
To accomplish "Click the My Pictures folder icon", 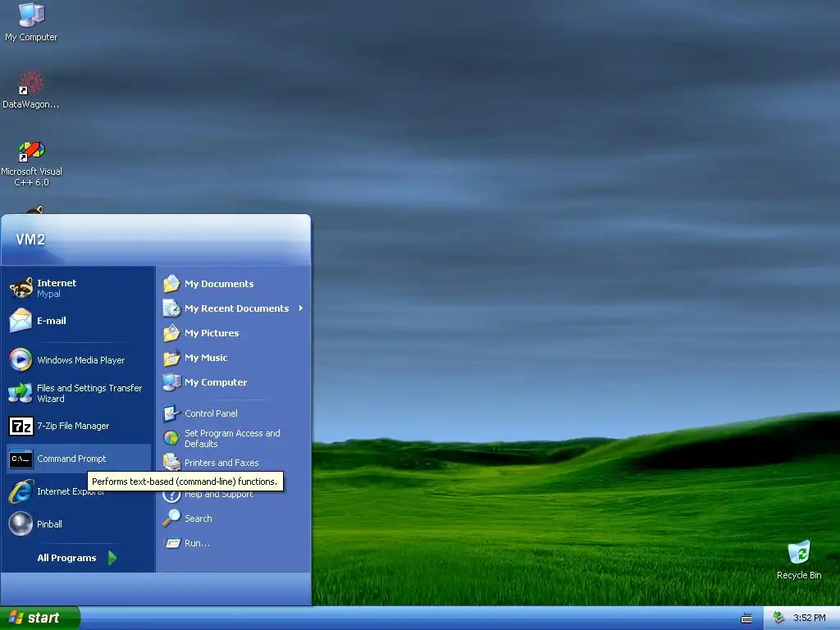I will 171,333.
